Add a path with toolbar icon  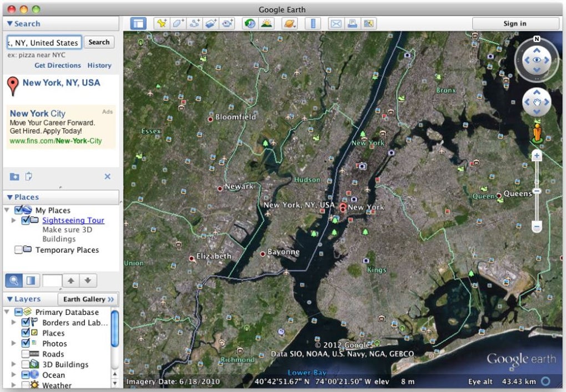click(x=195, y=23)
